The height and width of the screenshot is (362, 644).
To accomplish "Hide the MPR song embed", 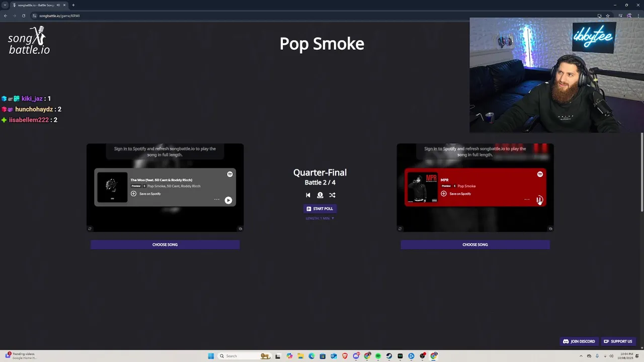I will coord(550,229).
